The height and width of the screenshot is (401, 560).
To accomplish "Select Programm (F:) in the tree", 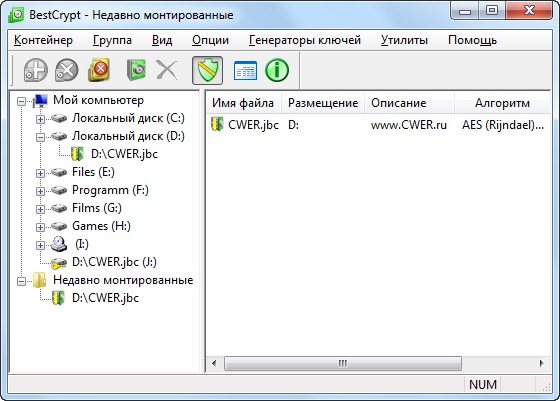I will 110,190.
